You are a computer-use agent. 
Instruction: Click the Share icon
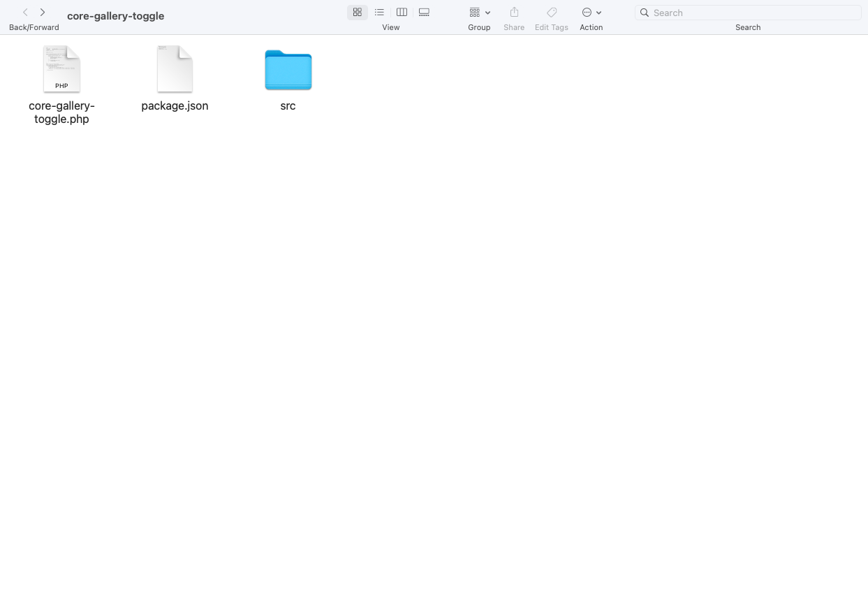(514, 13)
